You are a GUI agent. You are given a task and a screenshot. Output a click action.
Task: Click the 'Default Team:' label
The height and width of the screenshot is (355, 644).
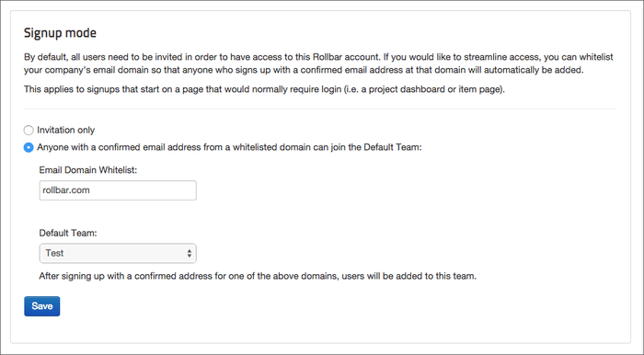pos(68,233)
